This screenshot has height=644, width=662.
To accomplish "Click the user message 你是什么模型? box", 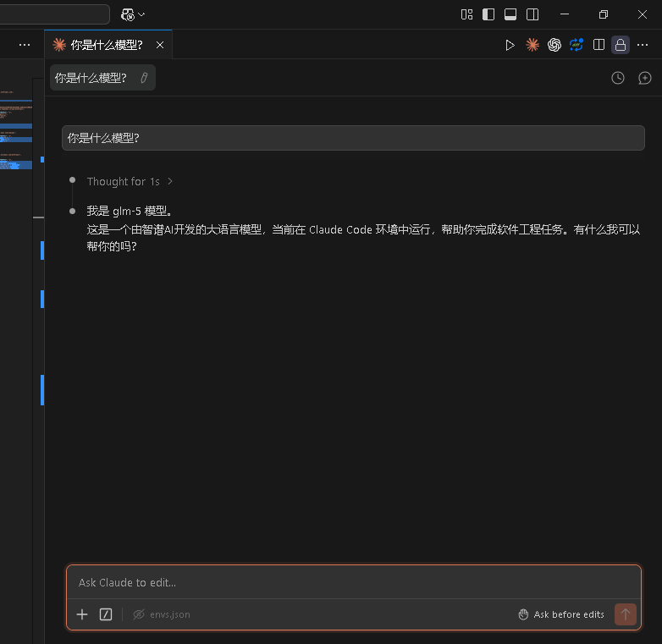I will point(353,138).
